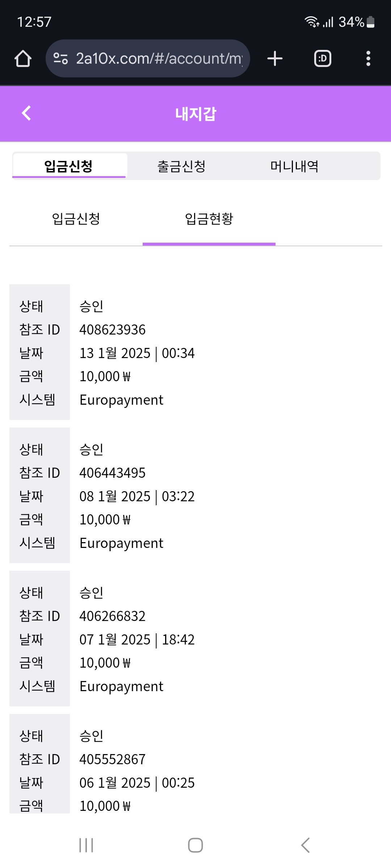Go back using purple header arrow

tap(26, 113)
